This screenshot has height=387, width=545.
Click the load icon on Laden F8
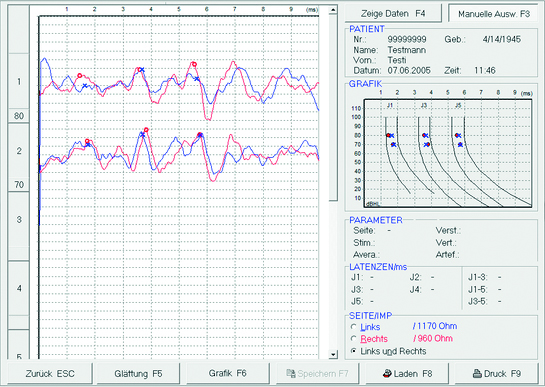[387, 374]
